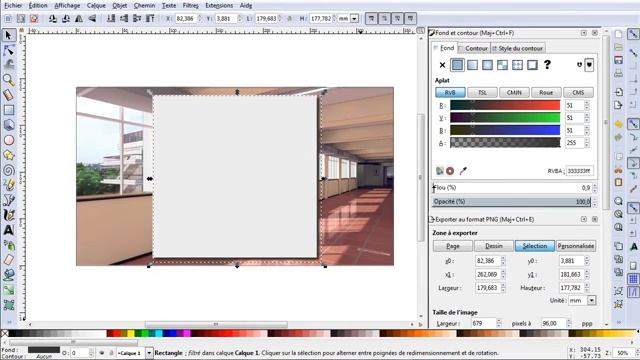The width and height of the screenshot is (640, 360).
Task: Set fill to no paint (X)
Action: (x=442, y=65)
